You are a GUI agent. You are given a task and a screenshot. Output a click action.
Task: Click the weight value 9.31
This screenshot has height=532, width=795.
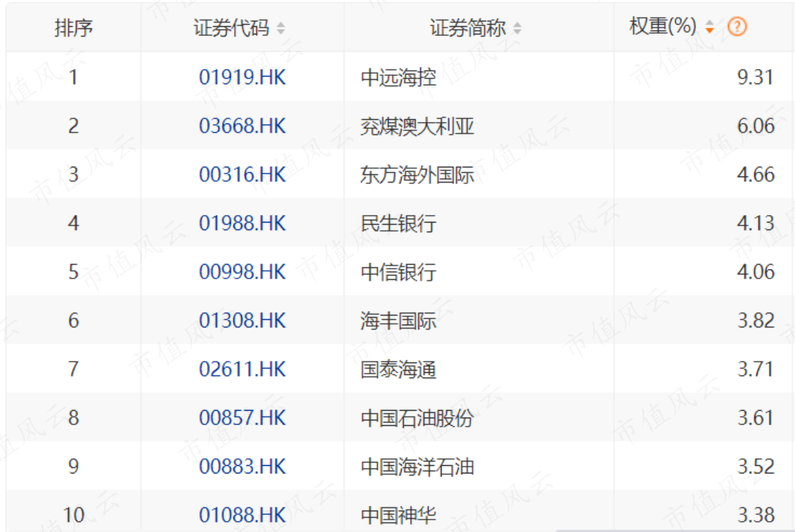coord(756,77)
